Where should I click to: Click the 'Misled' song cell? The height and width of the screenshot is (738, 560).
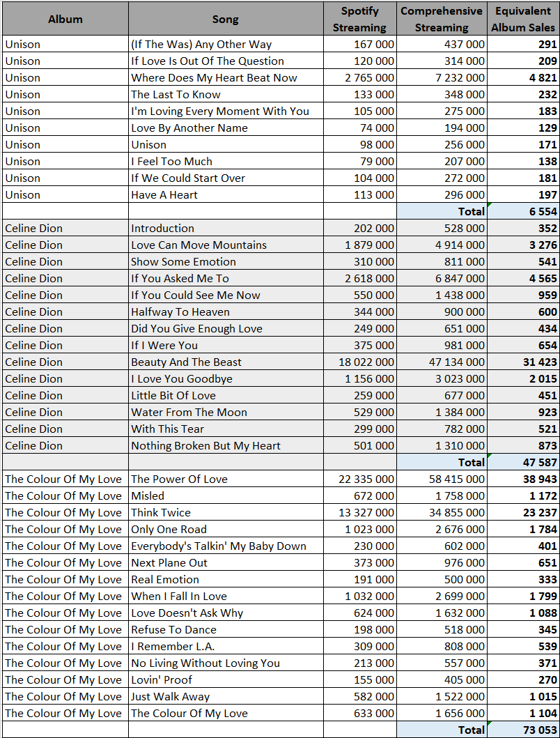[x=226, y=495]
